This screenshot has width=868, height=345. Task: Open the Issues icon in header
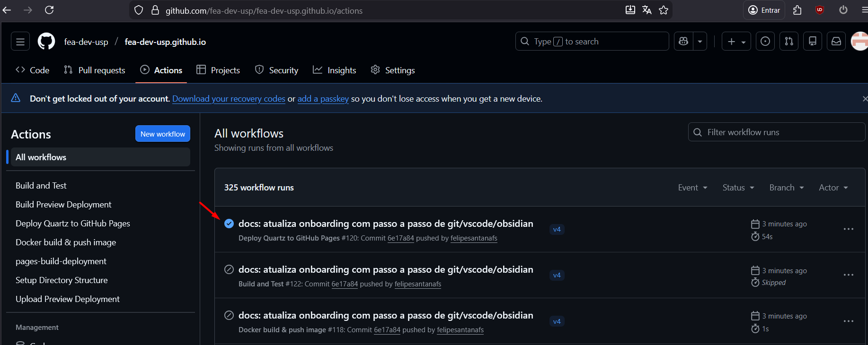coord(765,42)
